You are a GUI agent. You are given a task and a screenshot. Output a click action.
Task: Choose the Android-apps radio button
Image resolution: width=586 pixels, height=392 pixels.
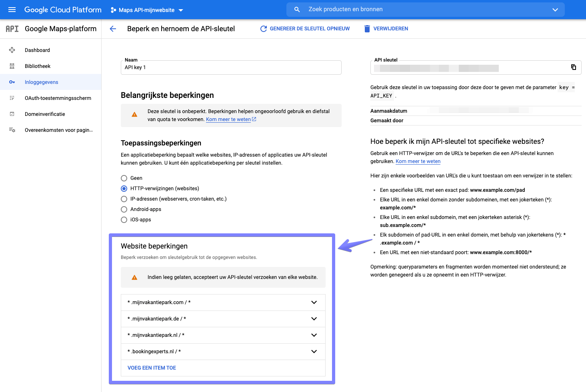point(124,209)
